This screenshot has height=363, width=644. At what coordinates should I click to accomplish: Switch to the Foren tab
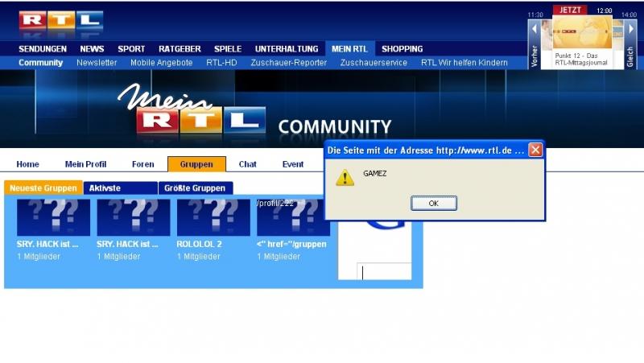click(143, 164)
